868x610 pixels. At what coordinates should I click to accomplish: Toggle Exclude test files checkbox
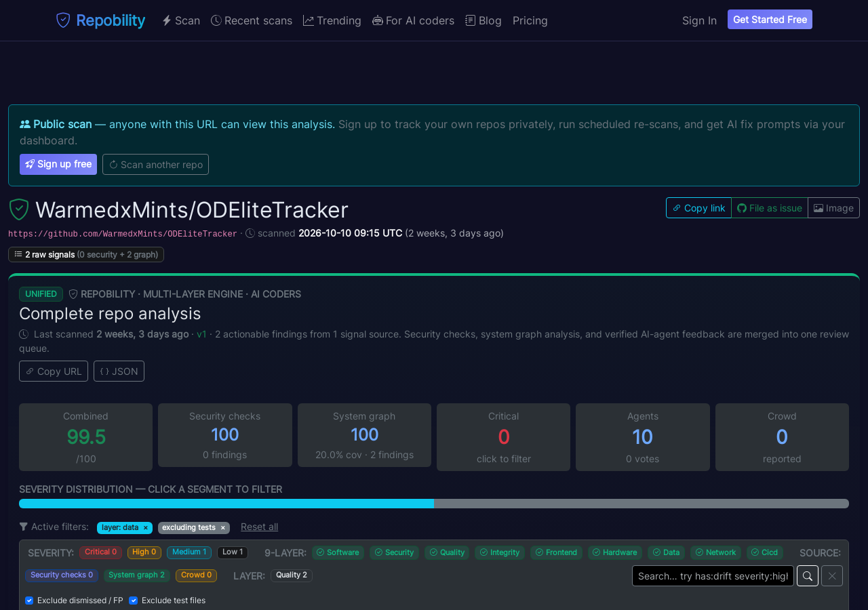coord(133,601)
